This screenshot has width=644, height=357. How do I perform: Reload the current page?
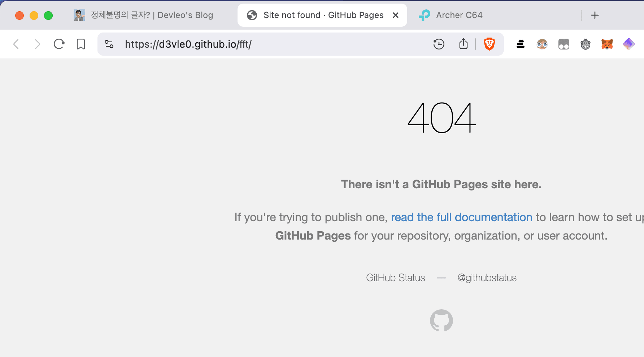click(59, 44)
